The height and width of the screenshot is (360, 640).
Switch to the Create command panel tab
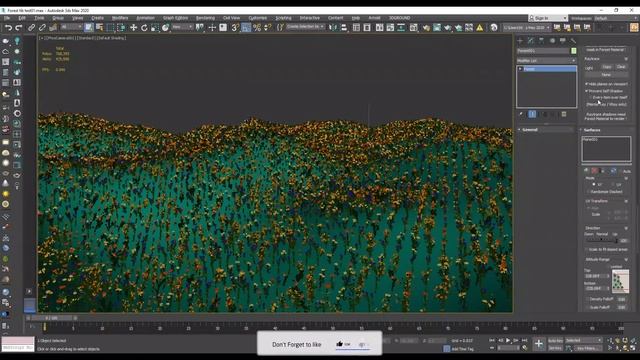pyautogui.click(x=520, y=41)
